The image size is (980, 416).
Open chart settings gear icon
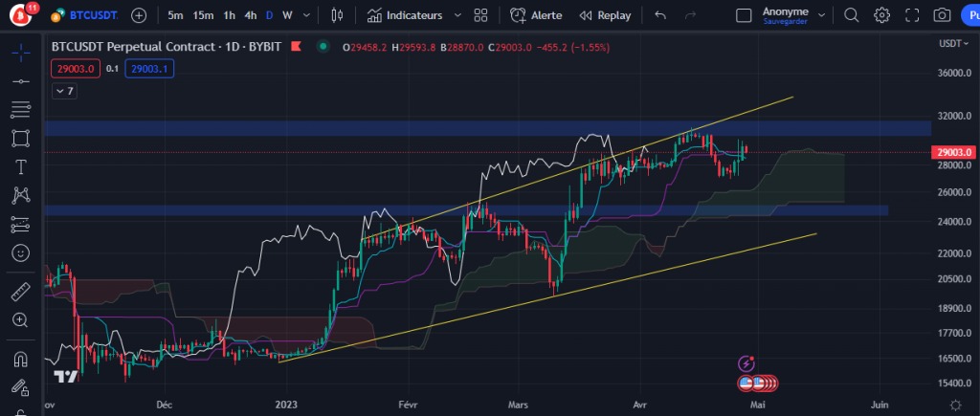(x=881, y=15)
